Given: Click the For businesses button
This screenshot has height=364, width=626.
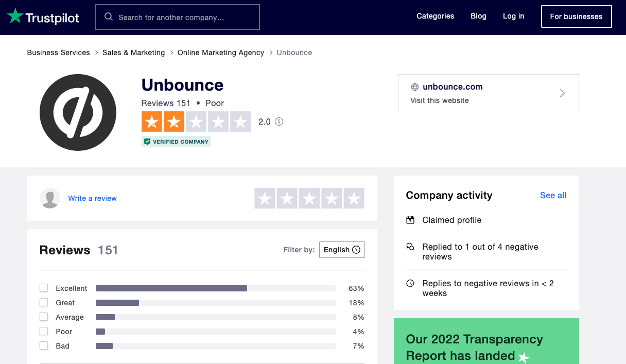Looking at the screenshot, I should click(x=576, y=16).
